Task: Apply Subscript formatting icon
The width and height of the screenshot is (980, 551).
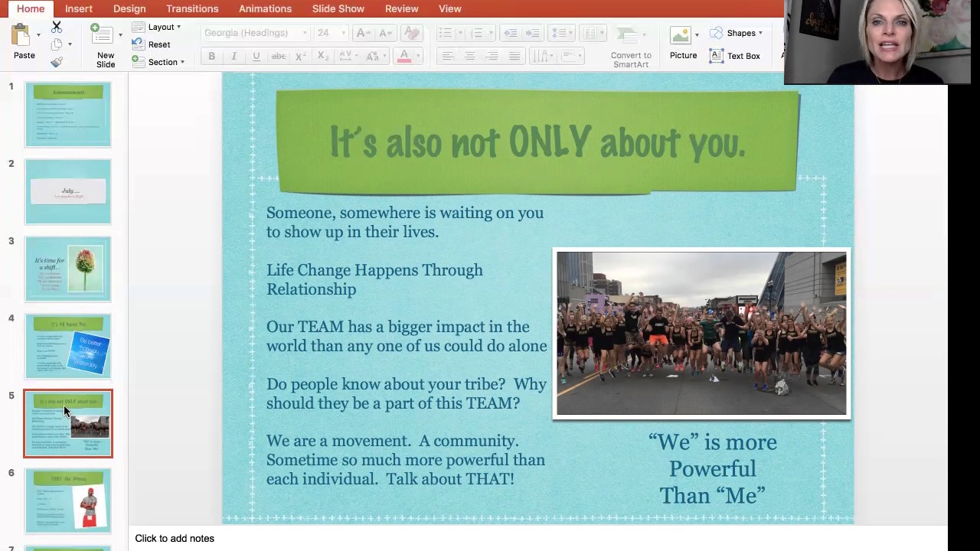Action: pyautogui.click(x=323, y=56)
